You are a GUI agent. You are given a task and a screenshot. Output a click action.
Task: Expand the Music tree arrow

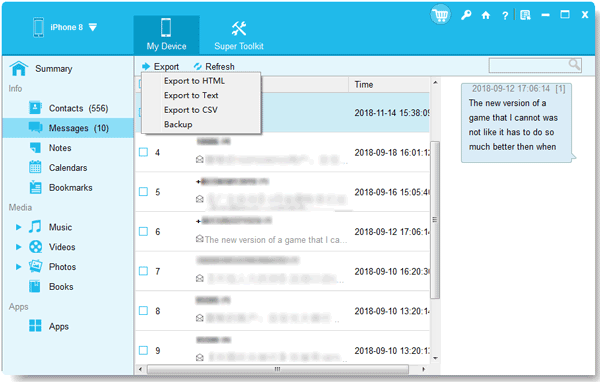pyautogui.click(x=18, y=227)
